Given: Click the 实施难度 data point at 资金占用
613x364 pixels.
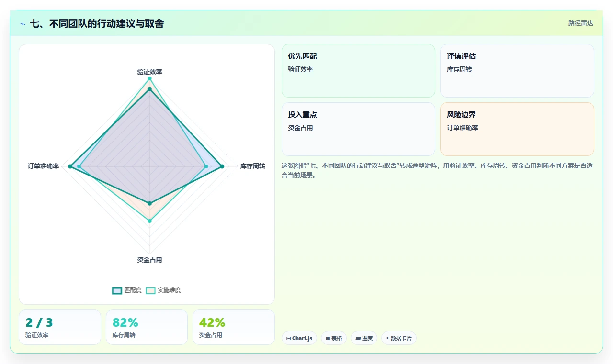Looking at the screenshot, I should coord(149,221).
